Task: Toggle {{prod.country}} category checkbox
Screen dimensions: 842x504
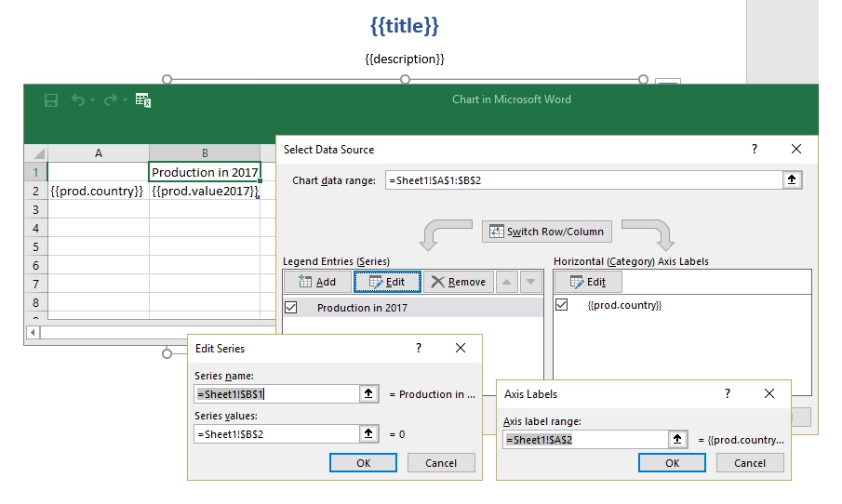Action: pyautogui.click(x=562, y=305)
